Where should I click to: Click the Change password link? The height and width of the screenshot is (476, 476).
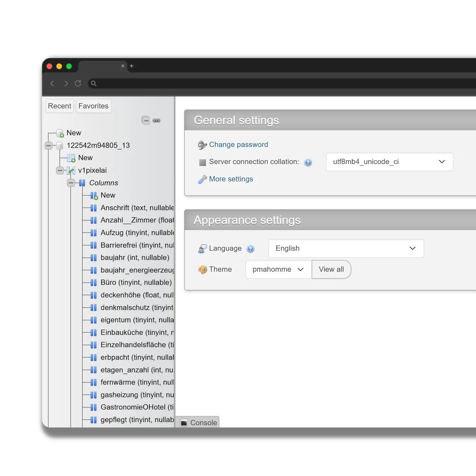[x=239, y=145]
